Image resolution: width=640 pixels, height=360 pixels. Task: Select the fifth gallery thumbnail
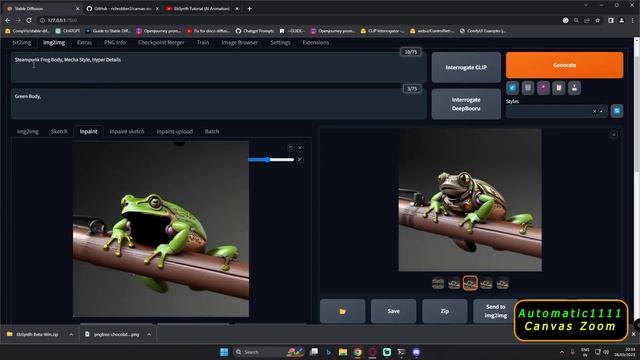502,283
